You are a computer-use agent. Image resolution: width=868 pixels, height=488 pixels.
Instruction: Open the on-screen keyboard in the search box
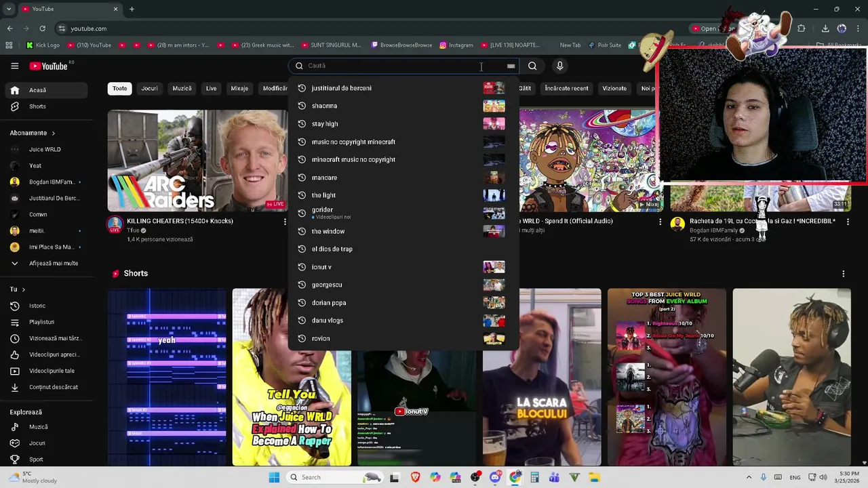pyautogui.click(x=511, y=66)
